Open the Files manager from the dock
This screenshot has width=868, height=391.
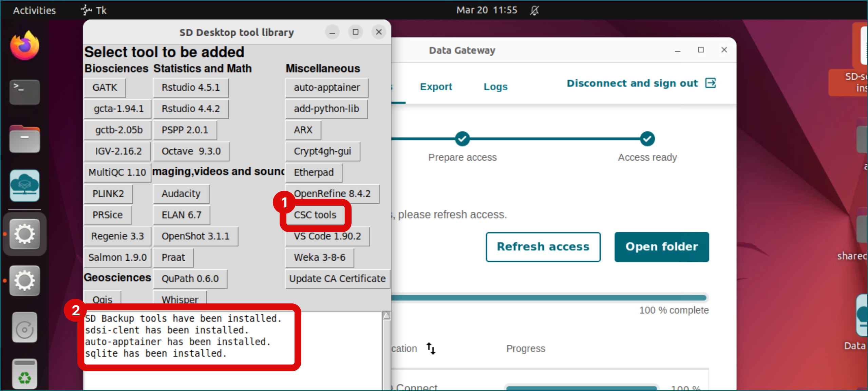24,138
